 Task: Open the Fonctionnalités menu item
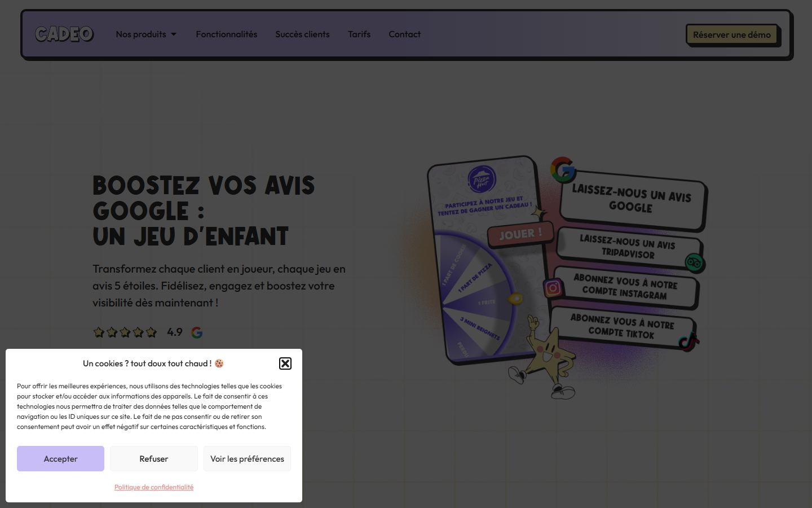click(x=226, y=34)
